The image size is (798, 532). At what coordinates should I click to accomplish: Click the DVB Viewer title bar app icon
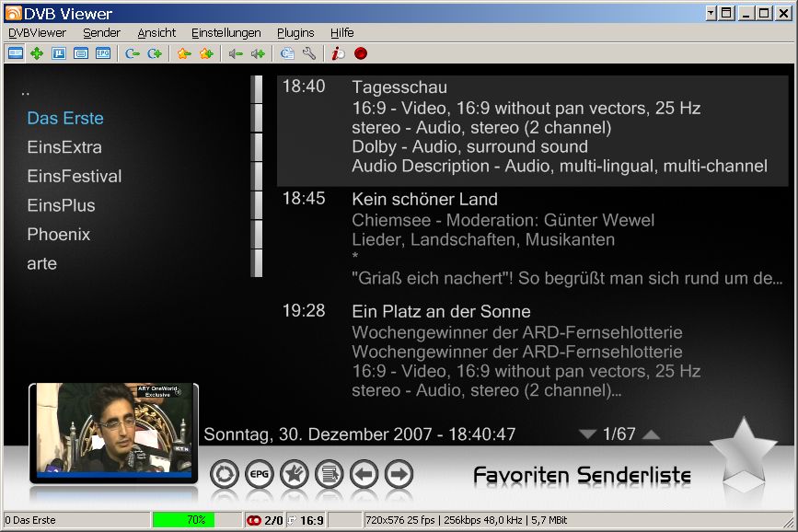pyautogui.click(x=13, y=13)
